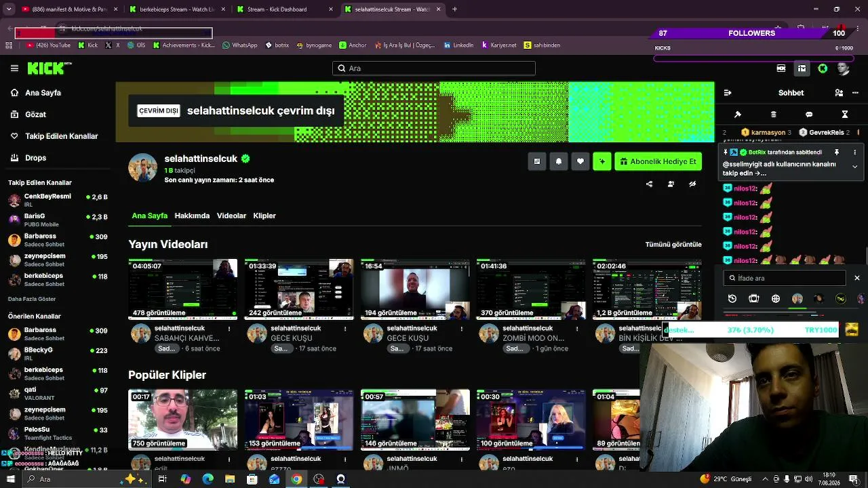The image size is (868, 488).
Task: Unpin the BotRix pinned message
Action: tap(837, 152)
